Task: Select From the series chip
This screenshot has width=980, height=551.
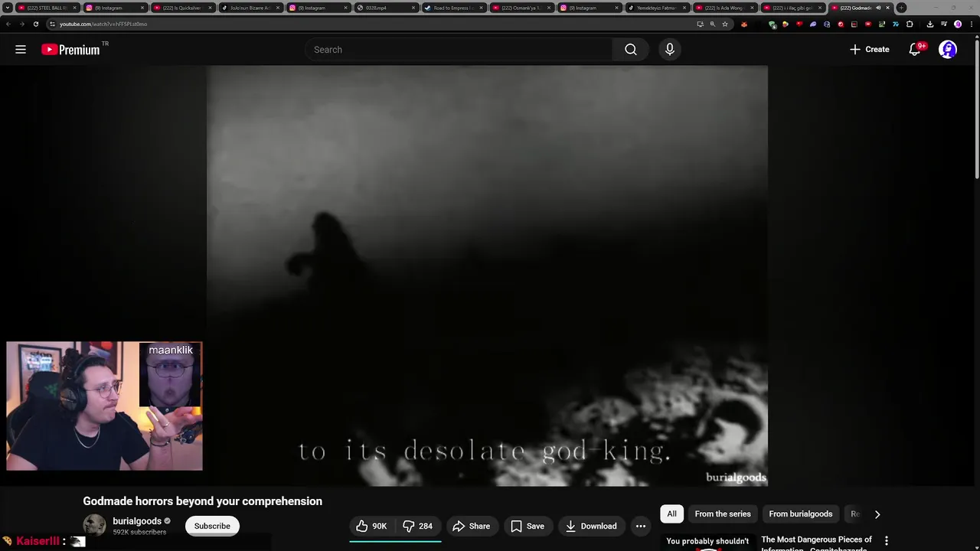Action: click(x=723, y=514)
